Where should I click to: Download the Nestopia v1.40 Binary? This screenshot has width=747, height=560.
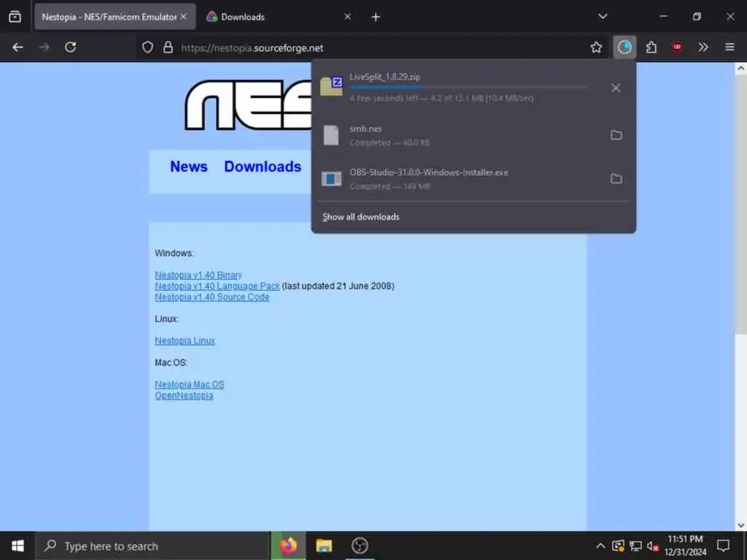(198, 275)
